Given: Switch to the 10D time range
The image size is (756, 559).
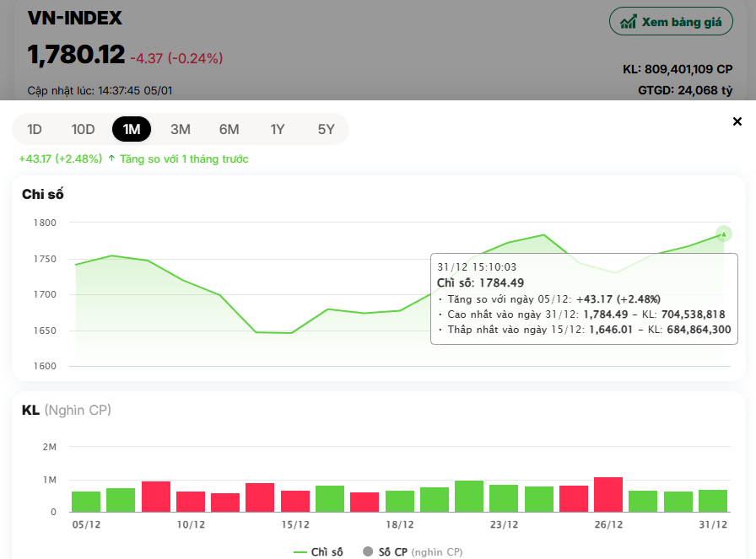Looking at the screenshot, I should point(83,129).
